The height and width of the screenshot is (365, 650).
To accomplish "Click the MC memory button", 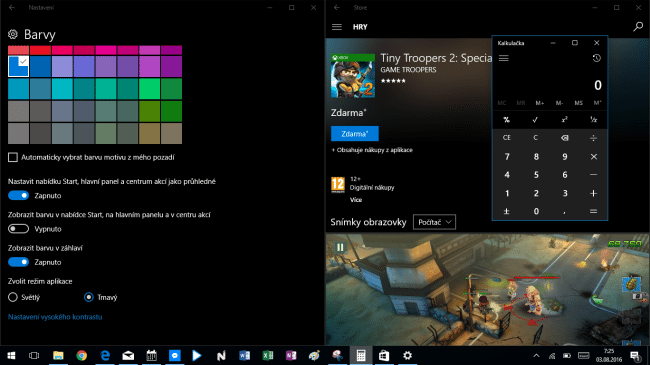I will point(502,103).
